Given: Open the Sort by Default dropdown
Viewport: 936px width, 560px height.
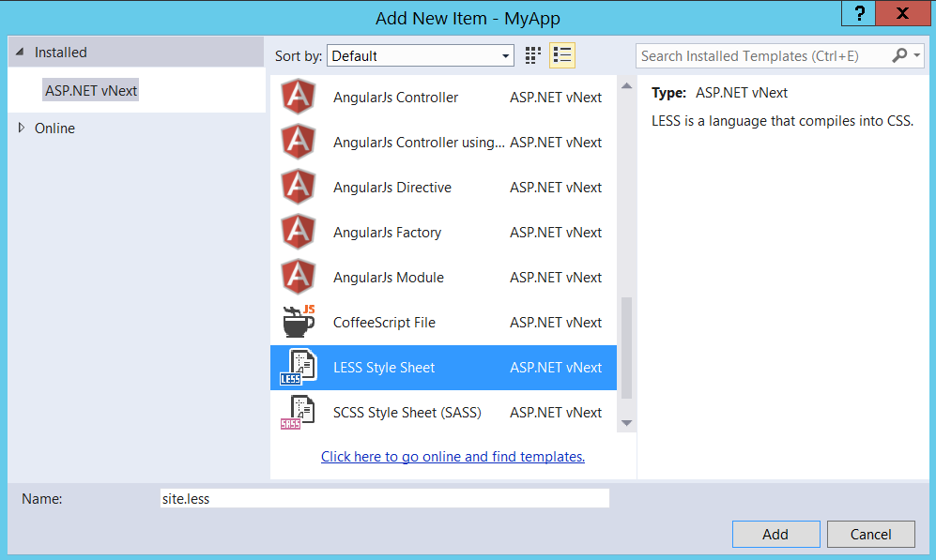Looking at the screenshot, I should point(421,55).
